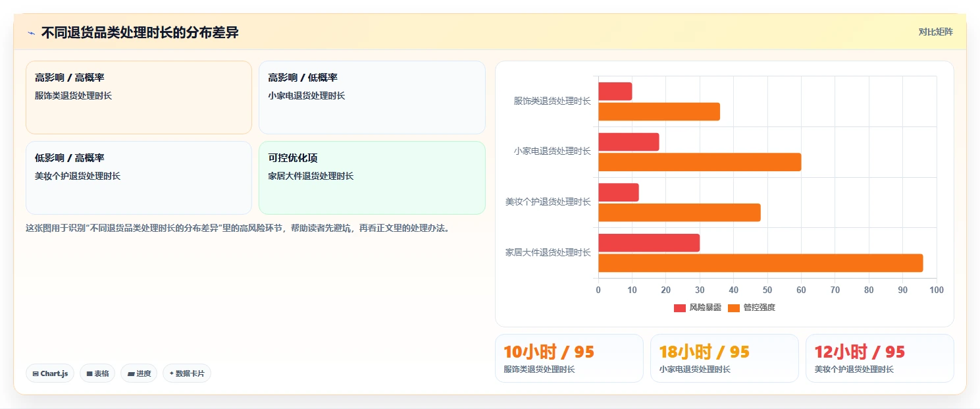
Task: Click the Chart.js tag pill
Action: point(50,373)
